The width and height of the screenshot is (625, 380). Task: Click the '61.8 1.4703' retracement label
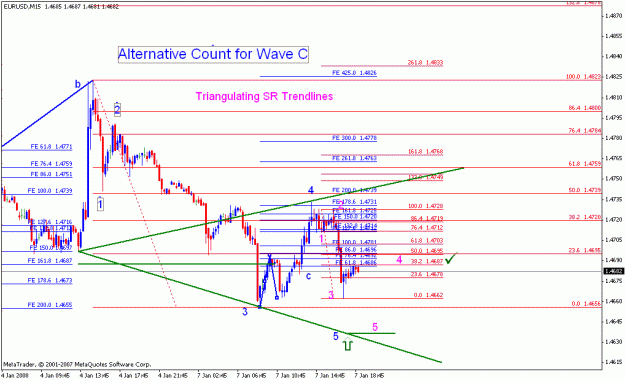pos(427,241)
